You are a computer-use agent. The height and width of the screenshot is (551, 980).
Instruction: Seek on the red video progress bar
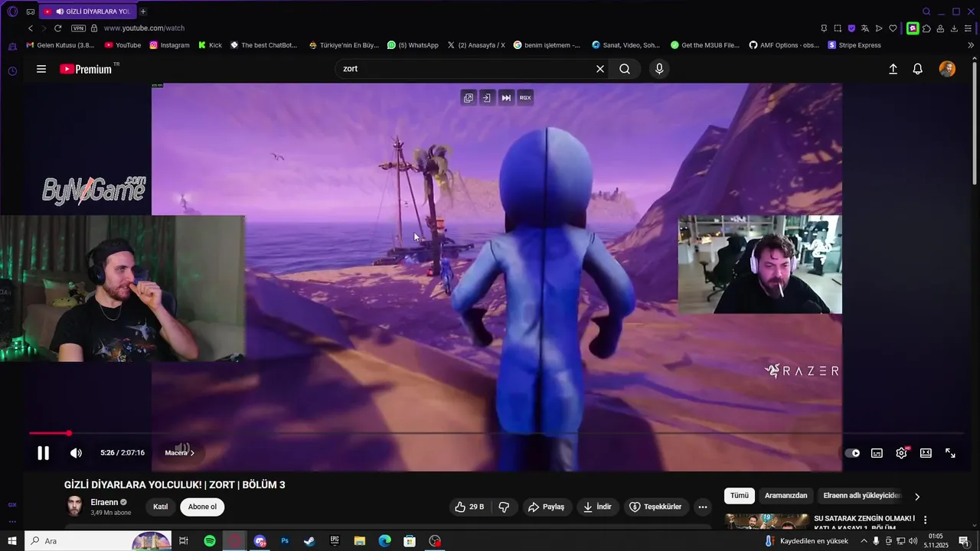(x=496, y=433)
